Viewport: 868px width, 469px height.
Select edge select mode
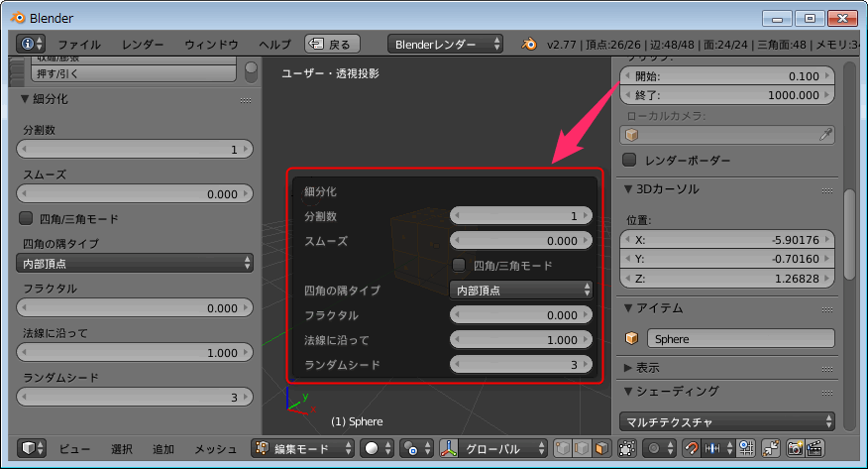pos(582,448)
